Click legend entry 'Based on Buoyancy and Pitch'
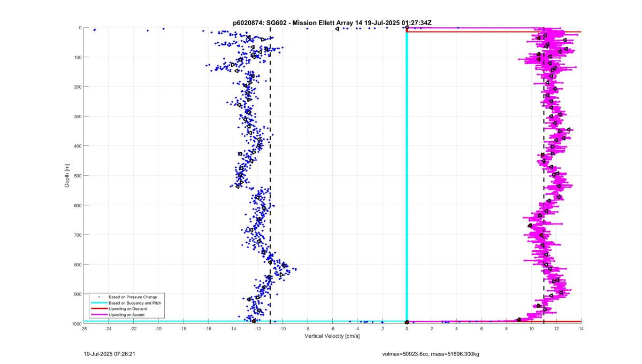Screen dimensions: 642x364 coord(135,303)
